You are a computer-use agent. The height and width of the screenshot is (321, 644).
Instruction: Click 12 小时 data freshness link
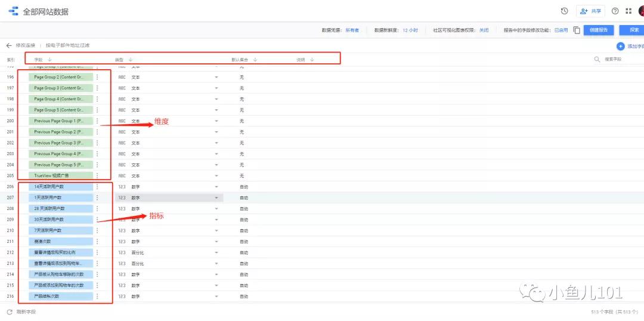pyautogui.click(x=410, y=30)
